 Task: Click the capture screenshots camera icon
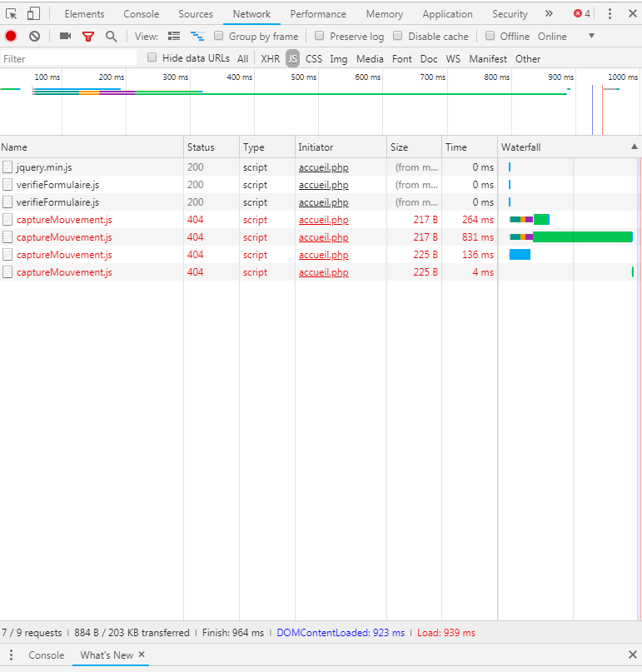point(65,36)
